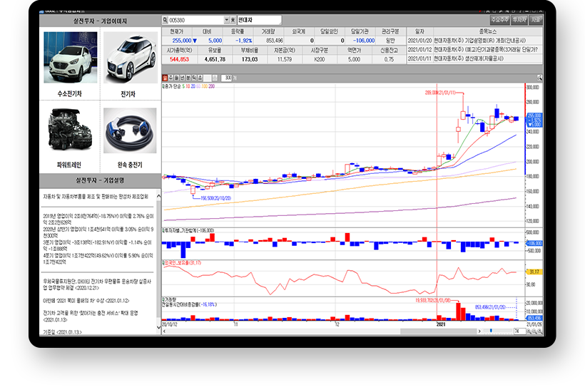Select the 일 daily chart period

click(165, 78)
